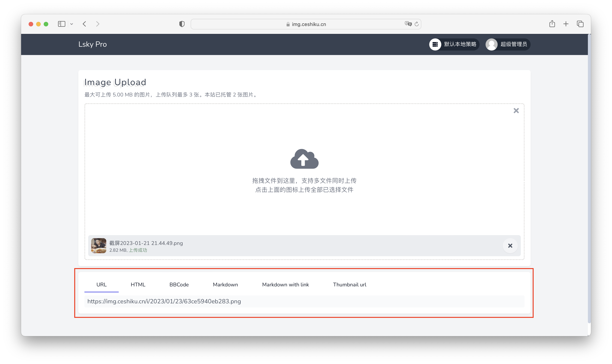Click the 上传成功 status text

coord(138,250)
